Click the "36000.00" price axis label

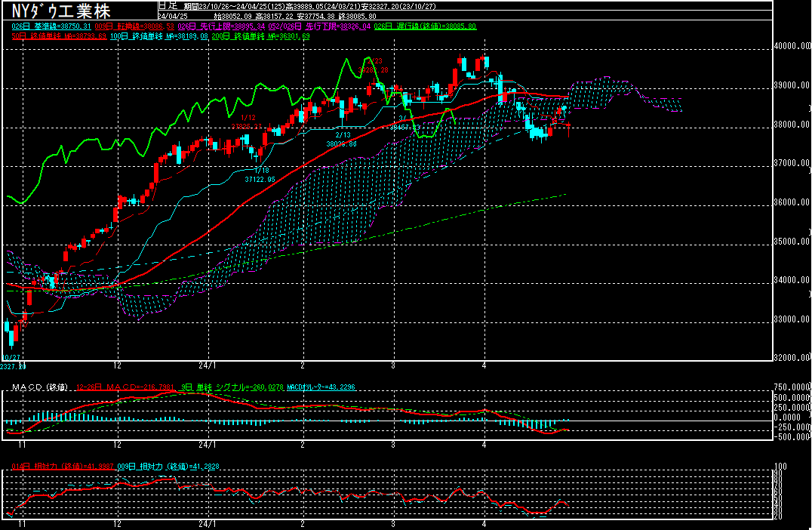(x=792, y=202)
